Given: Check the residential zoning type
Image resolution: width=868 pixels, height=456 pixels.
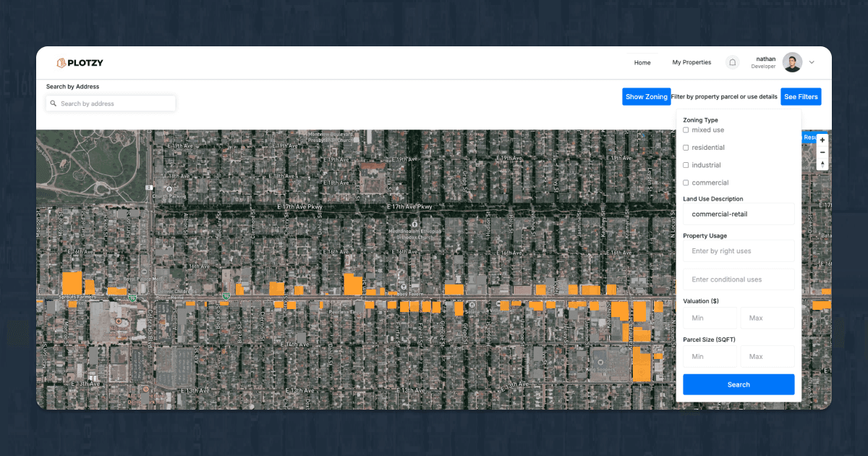Looking at the screenshot, I should 686,148.
